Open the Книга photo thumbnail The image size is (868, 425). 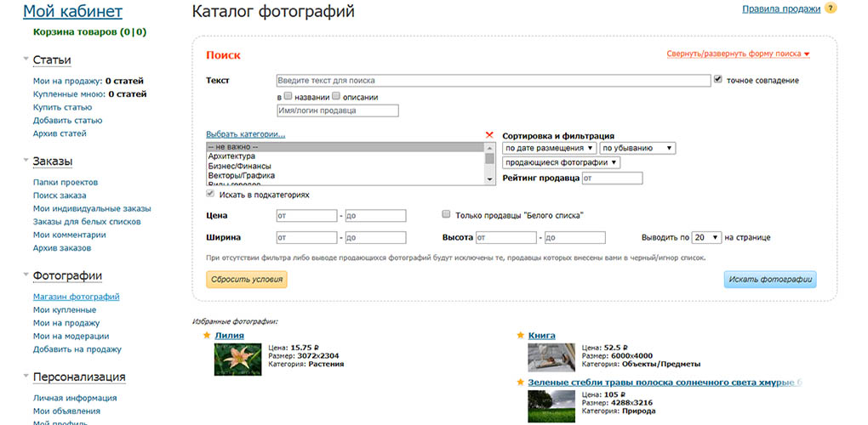(x=551, y=358)
